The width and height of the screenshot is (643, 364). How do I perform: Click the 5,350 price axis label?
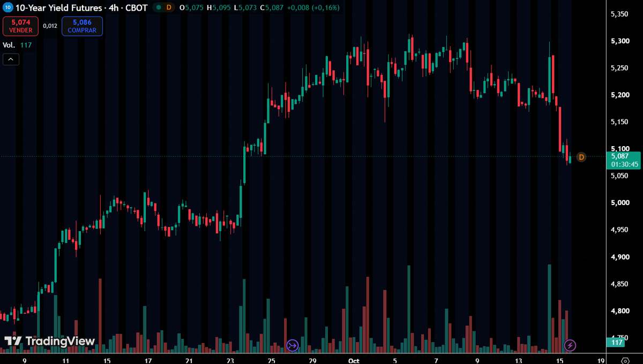[x=619, y=14]
